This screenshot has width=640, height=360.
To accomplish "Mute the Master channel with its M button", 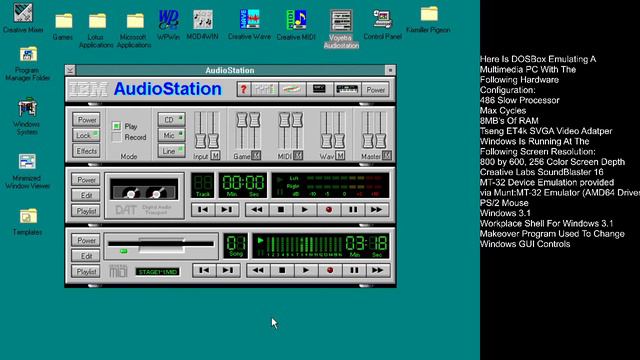I will click(387, 156).
